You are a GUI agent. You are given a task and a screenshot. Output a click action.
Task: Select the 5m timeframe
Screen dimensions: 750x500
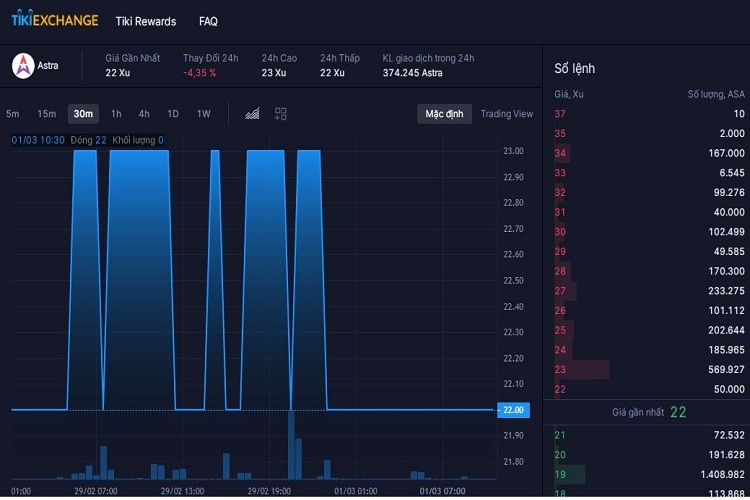tap(13, 114)
